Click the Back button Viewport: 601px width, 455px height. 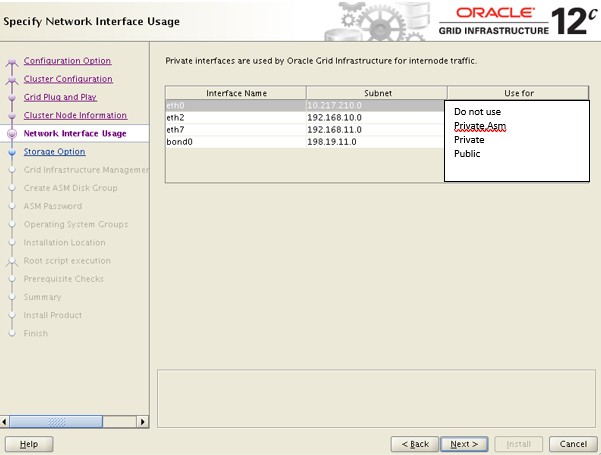pos(415,443)
